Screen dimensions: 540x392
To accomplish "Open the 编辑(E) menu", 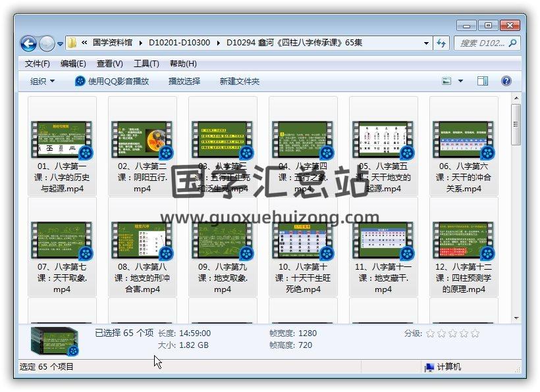I will (x=73, y=64).
